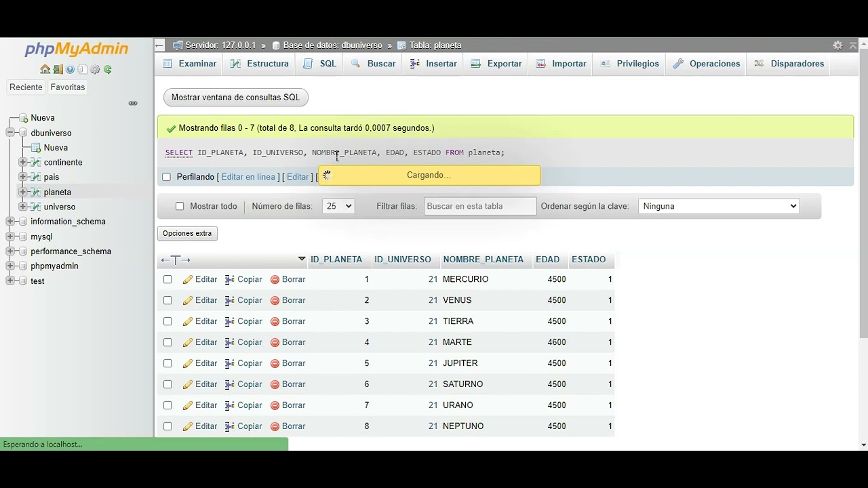The height and width of the screenshot is (488, 868).
Task: Click the Copiar icon in the VENUS row
Action: [230, 300]
